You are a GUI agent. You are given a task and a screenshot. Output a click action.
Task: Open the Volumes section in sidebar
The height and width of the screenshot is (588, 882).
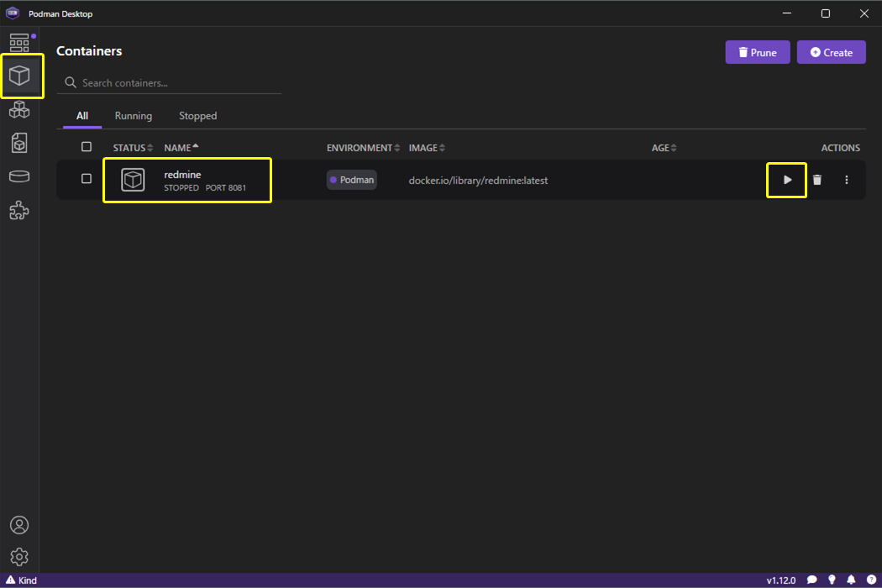(x=19, y=176)
